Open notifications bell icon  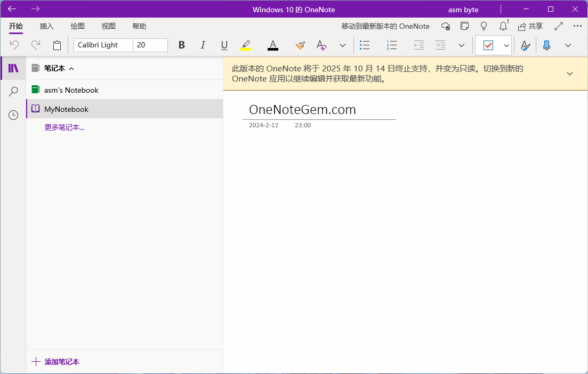click(503, 26)
